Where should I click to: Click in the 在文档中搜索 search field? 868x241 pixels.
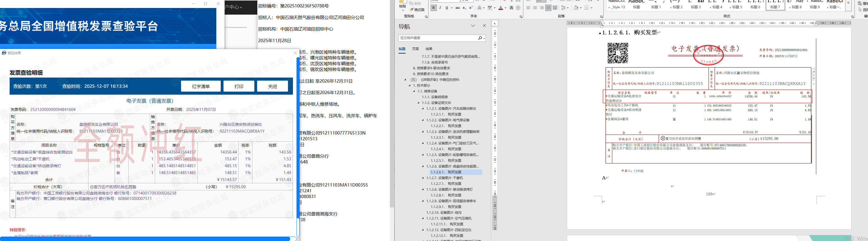click(438, 38)
